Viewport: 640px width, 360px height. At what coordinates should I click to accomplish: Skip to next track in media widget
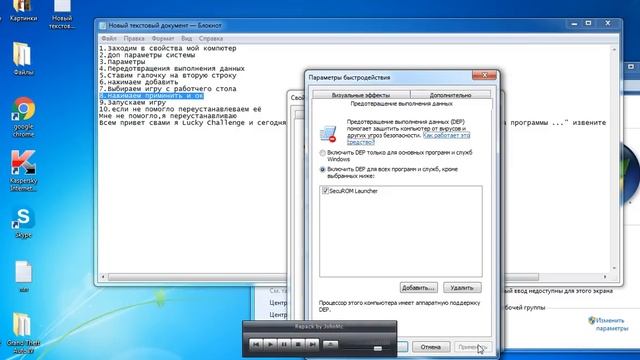click(312, 344)
